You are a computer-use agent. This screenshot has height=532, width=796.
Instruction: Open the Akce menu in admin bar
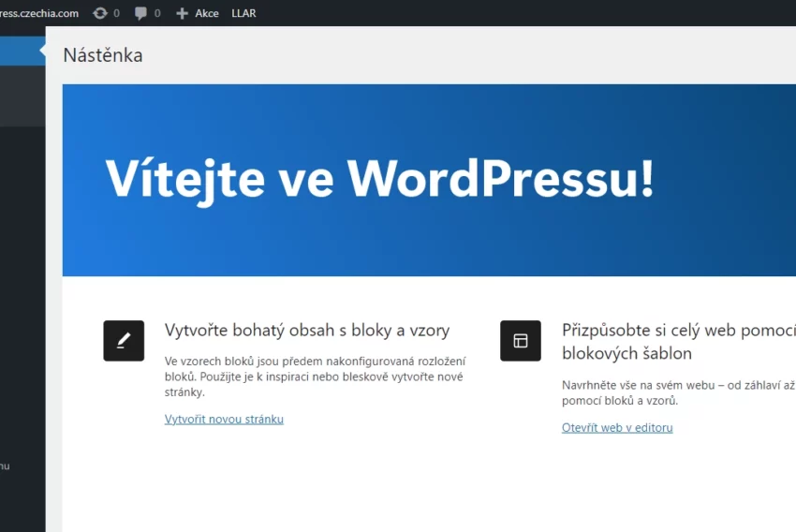(x=207, y=13)
